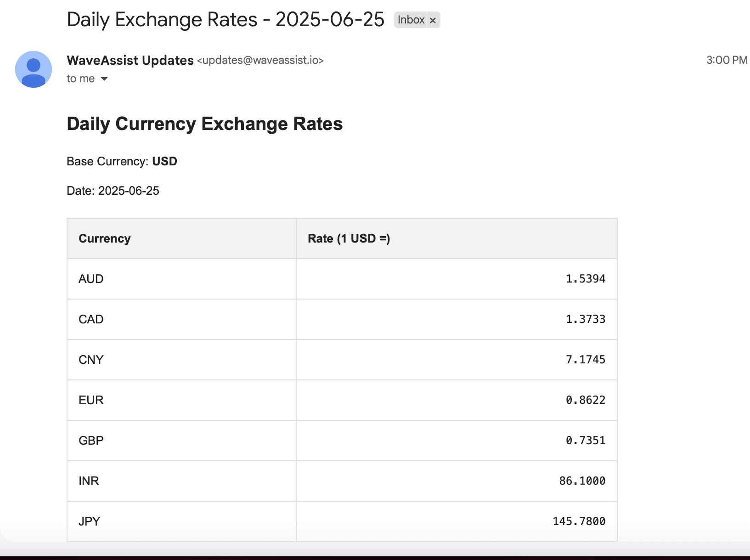
Task: Click the updates@waveassist.io email address
Action: click(260, 60)
